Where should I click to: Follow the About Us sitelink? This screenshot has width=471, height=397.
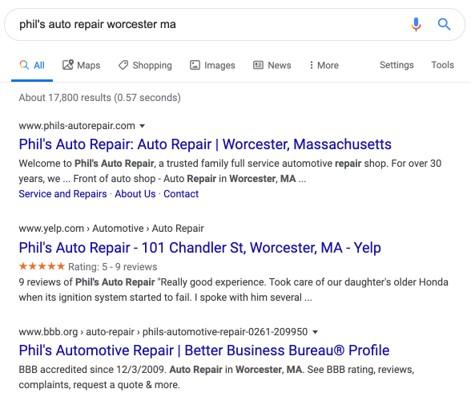(135, 194)
